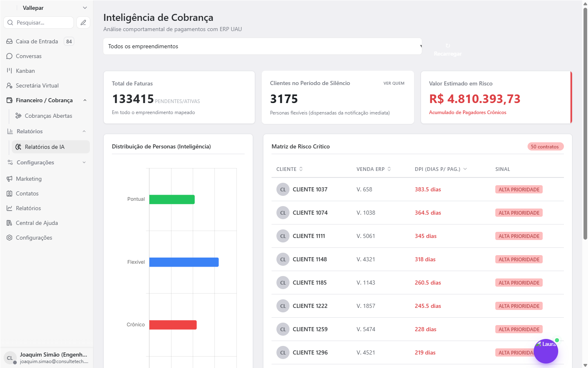Go to Caixa de Entrada

click(37, 41)
